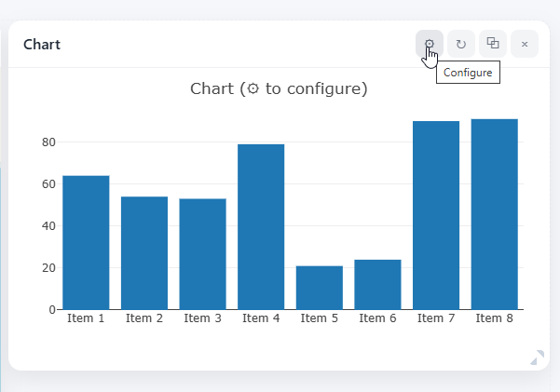This screenshot has width=560, height=392.
Task: Select the Item 4 bar
Action: coord(261,226)
